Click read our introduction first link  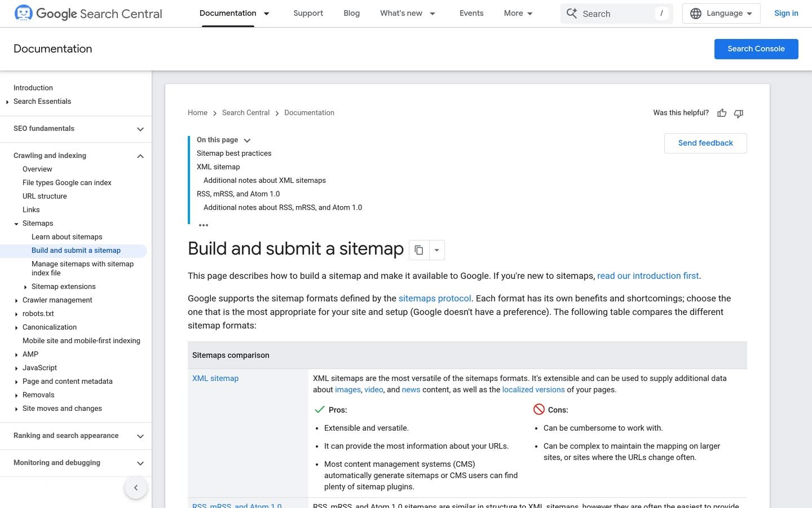click(x=648, y=276)
